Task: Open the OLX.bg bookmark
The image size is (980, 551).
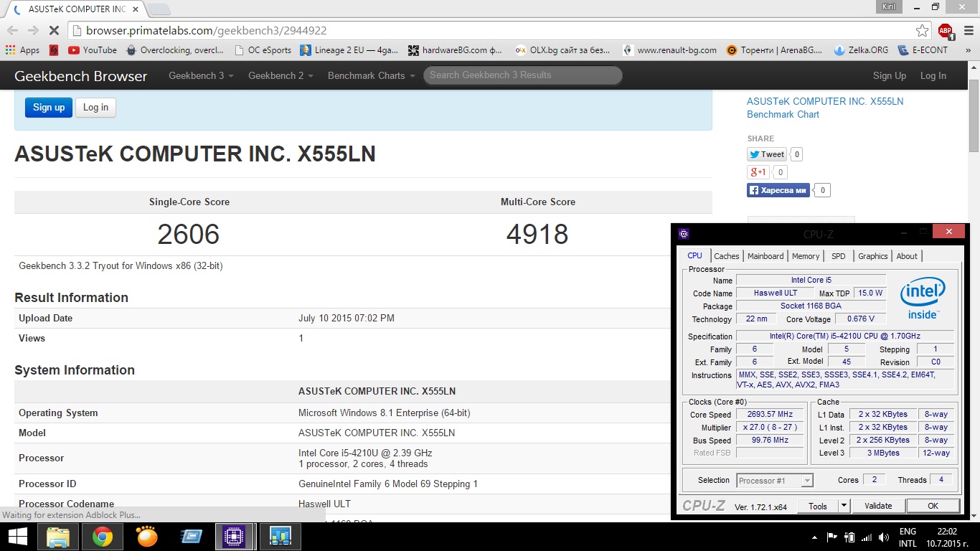Action: pyautogui.click(x=562, y=50)
